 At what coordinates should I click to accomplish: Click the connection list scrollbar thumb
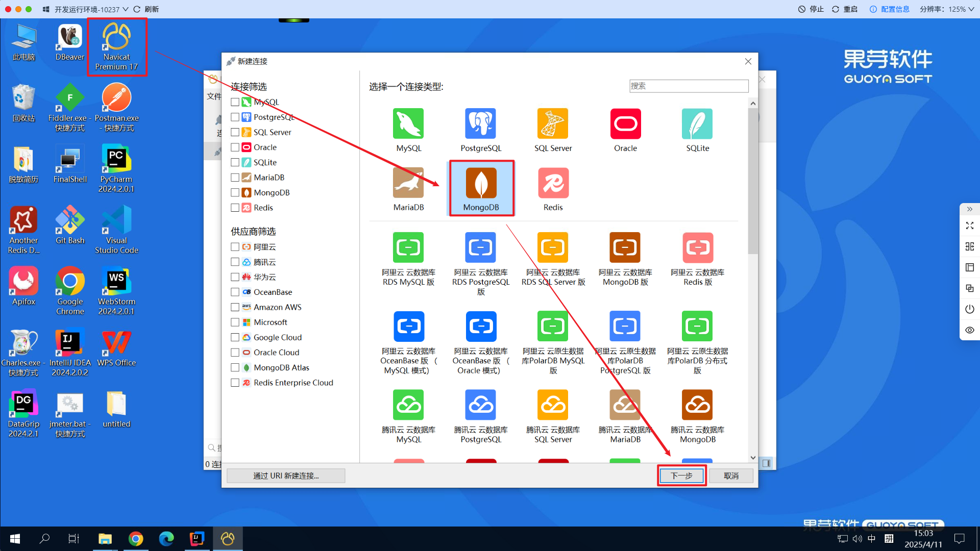pos(753,181)
